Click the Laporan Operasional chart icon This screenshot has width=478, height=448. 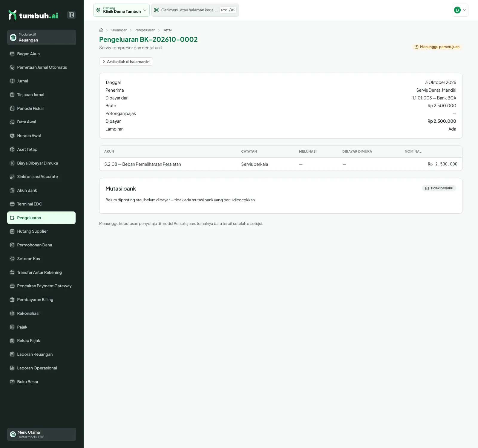(12, 368)
